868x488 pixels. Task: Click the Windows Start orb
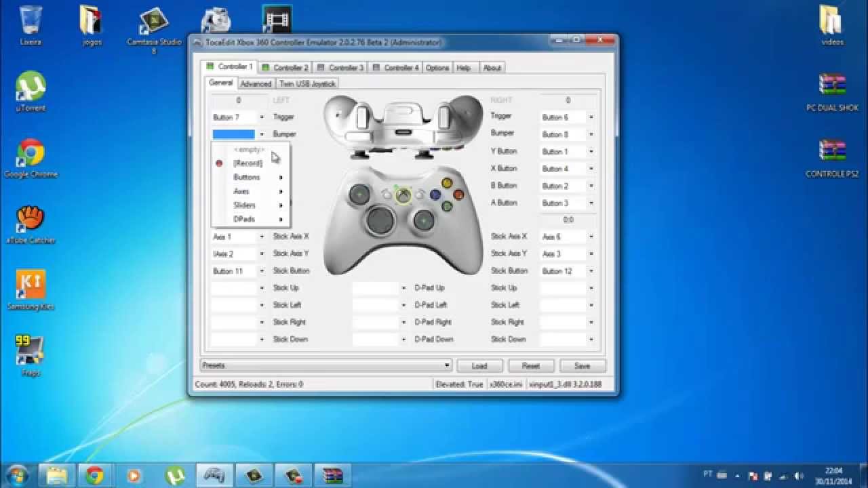point(17,474)
